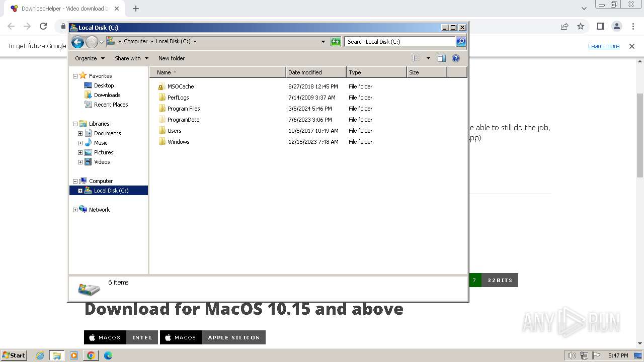Click the taskbar clock 5:47 PM
The image size is (644, 362).
(618, 355)
